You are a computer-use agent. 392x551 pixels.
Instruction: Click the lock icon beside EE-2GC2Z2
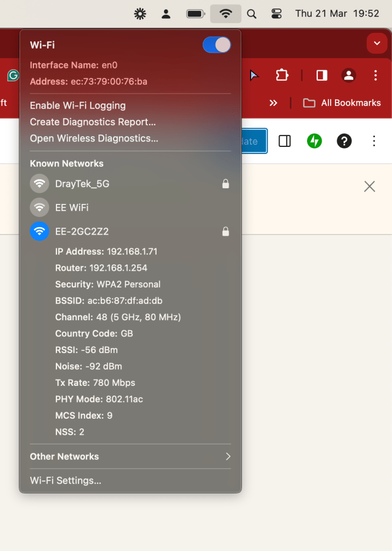pos(225,231)
